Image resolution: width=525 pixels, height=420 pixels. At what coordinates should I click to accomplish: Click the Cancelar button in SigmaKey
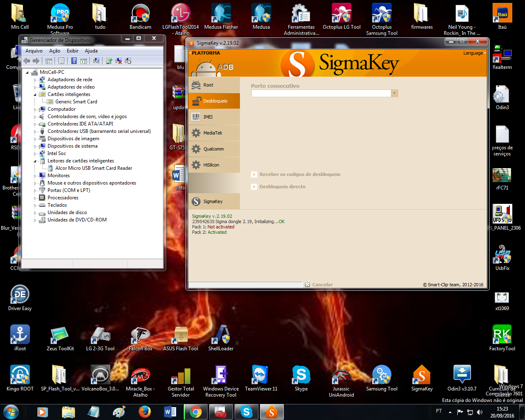click(x=319, y=285)
